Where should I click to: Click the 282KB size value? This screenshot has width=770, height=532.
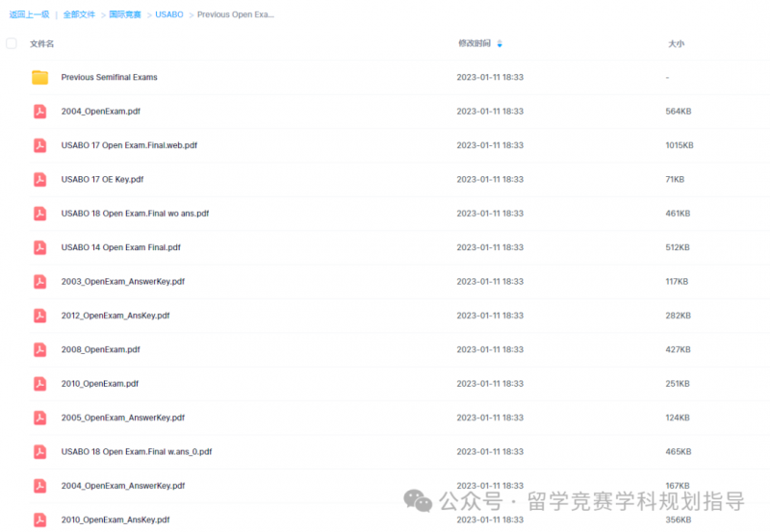click(x=679, y=316)
